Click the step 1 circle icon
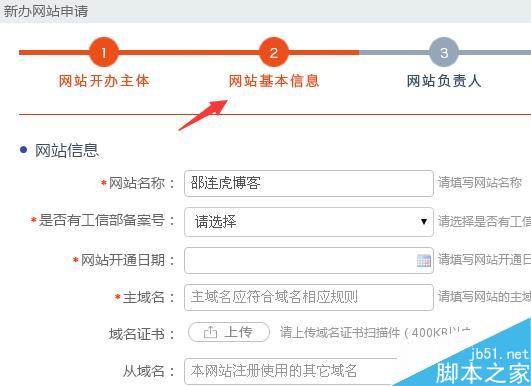531x386 pixels. (x=104, y=52)
